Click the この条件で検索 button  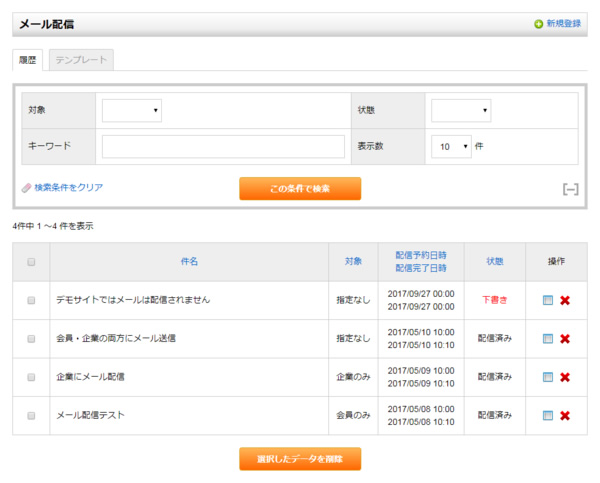(x=300, y=189)
